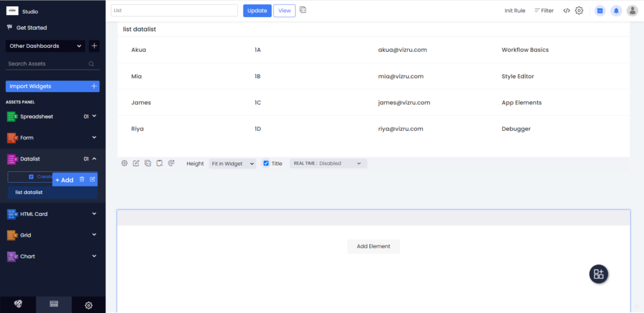
Task: Edit list datalist with the pencil icon
Action: (92, 179)
